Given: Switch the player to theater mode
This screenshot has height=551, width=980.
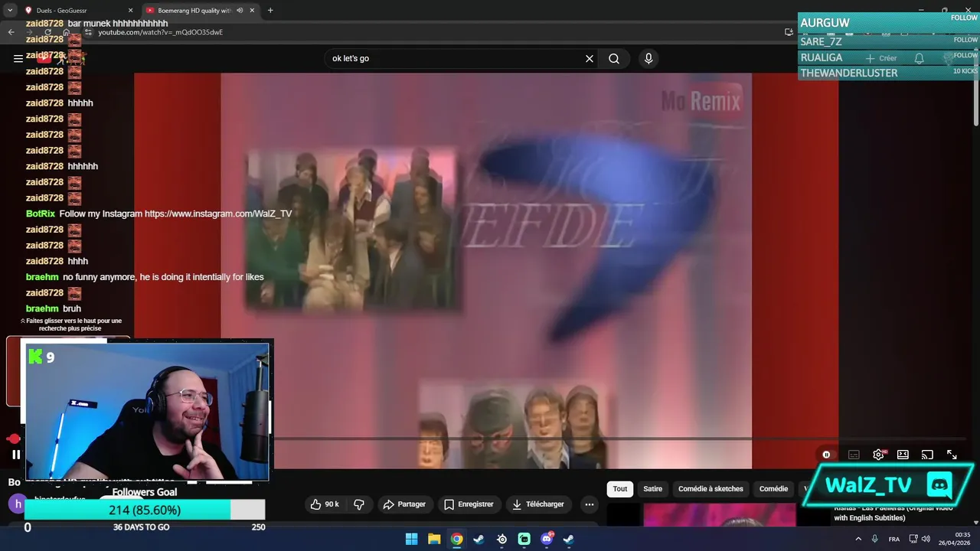Looking at the screenshot, I should [x=903, y=455].
